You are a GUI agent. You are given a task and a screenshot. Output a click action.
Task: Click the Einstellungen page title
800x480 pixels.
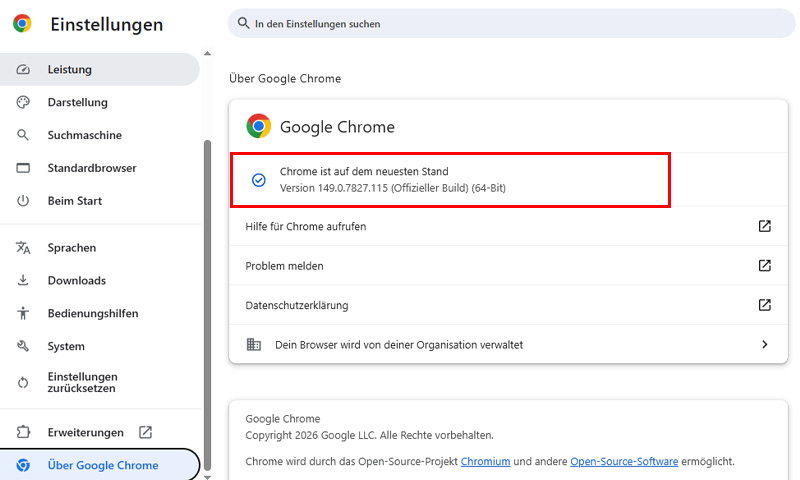pos(107,24)
